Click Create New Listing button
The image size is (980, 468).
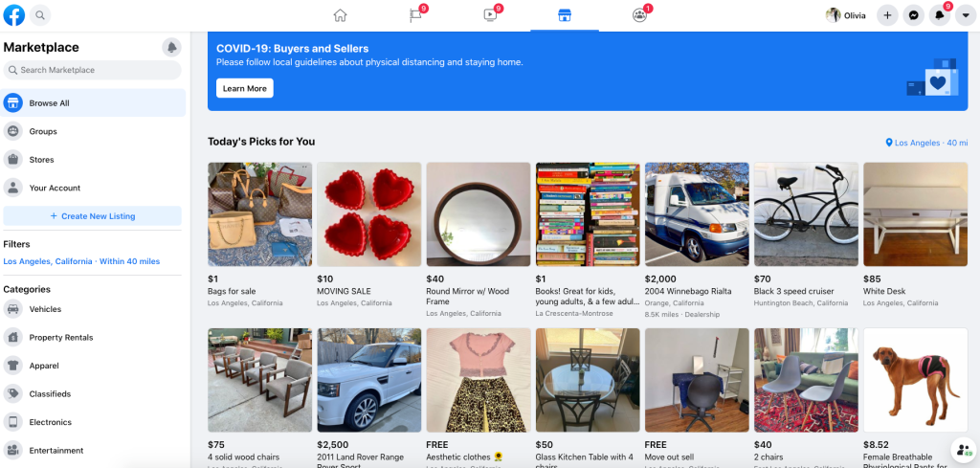tap(93, 216)
